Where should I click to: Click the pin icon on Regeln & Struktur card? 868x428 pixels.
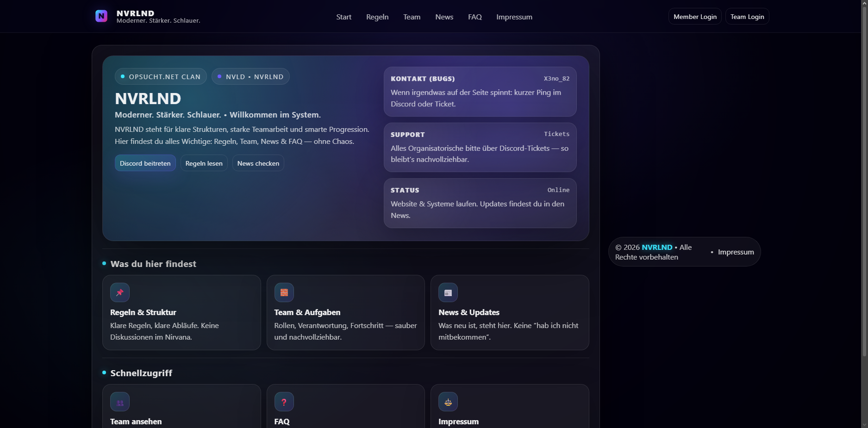120,292
